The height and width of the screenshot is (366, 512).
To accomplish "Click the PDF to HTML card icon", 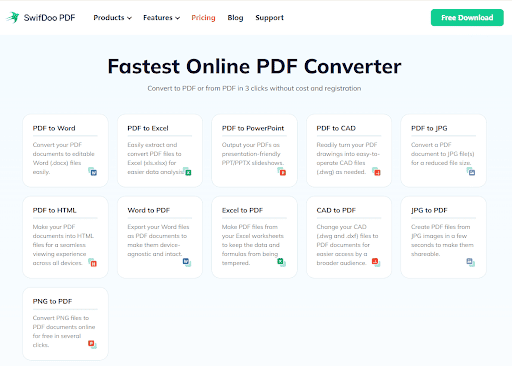I will click(93, 263).
